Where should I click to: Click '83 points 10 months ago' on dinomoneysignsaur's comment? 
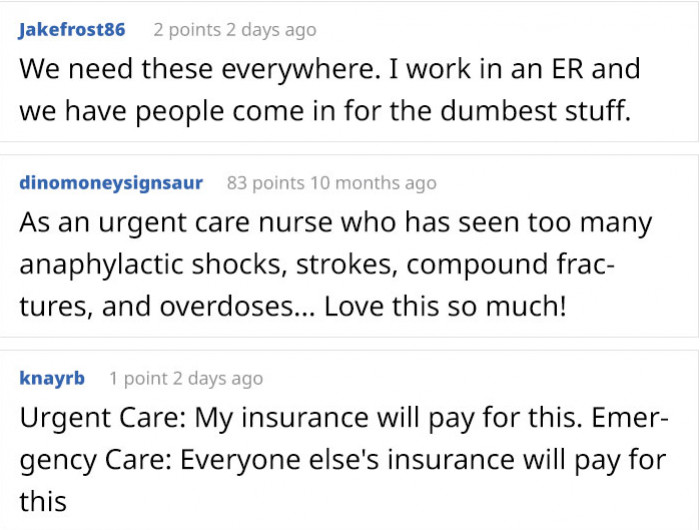(331, 183)
